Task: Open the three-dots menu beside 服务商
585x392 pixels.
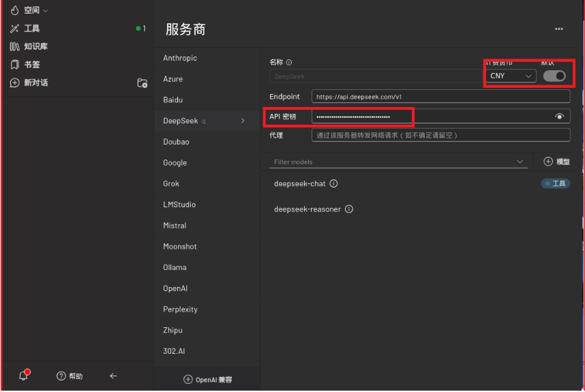Action: coord(559,29)
